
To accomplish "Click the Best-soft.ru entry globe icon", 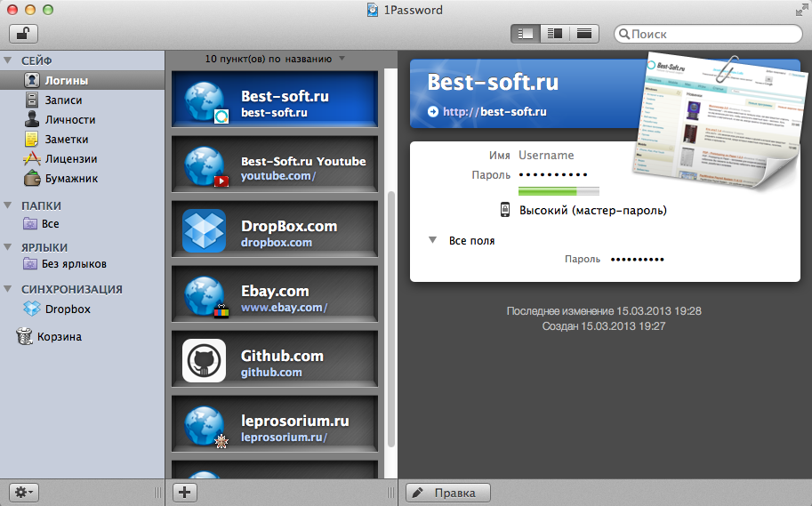I will coord(205,101).
